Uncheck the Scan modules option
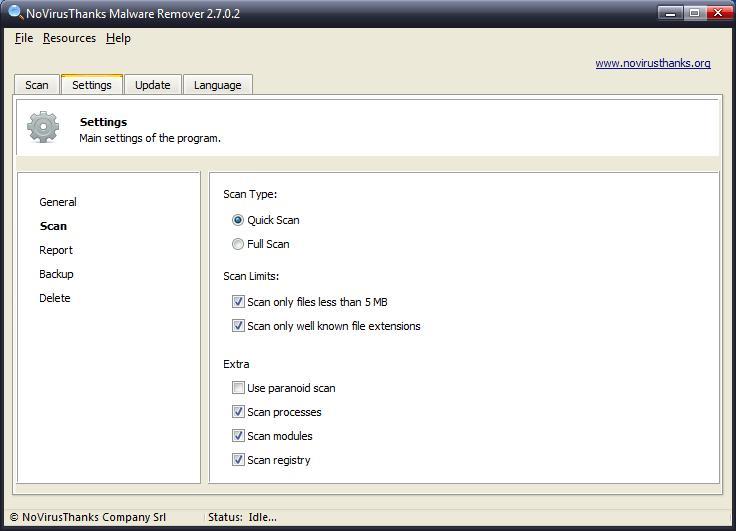This screenshot has width=736, height=531. [x=238, y=436]
